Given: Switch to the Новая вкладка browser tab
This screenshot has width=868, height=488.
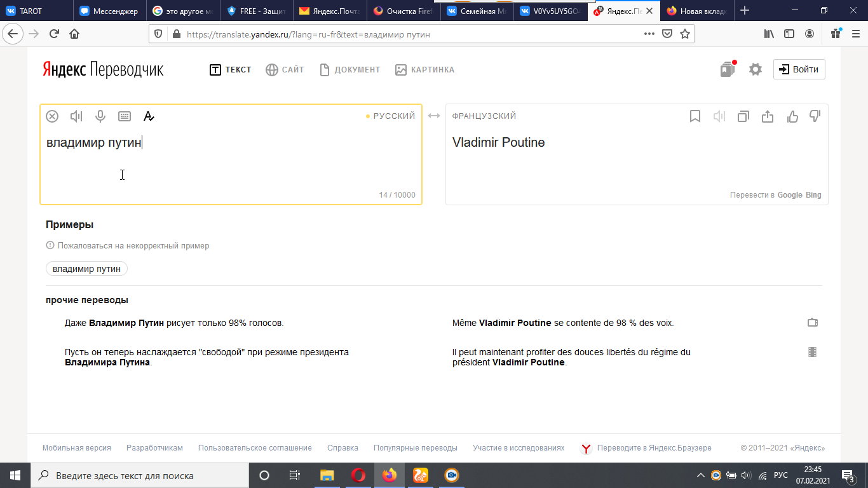Looking at the screenshot, I should [x=698, y=11].
